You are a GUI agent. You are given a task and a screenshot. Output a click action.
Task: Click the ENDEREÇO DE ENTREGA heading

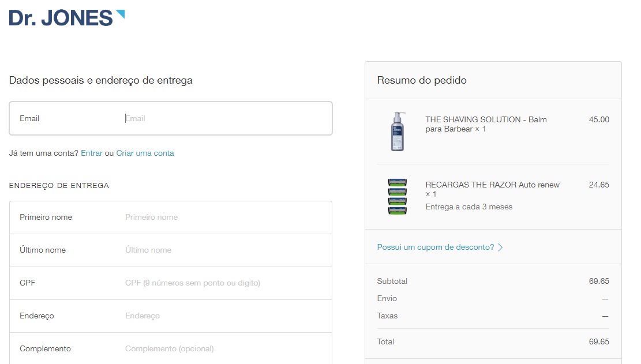[59, 186]
